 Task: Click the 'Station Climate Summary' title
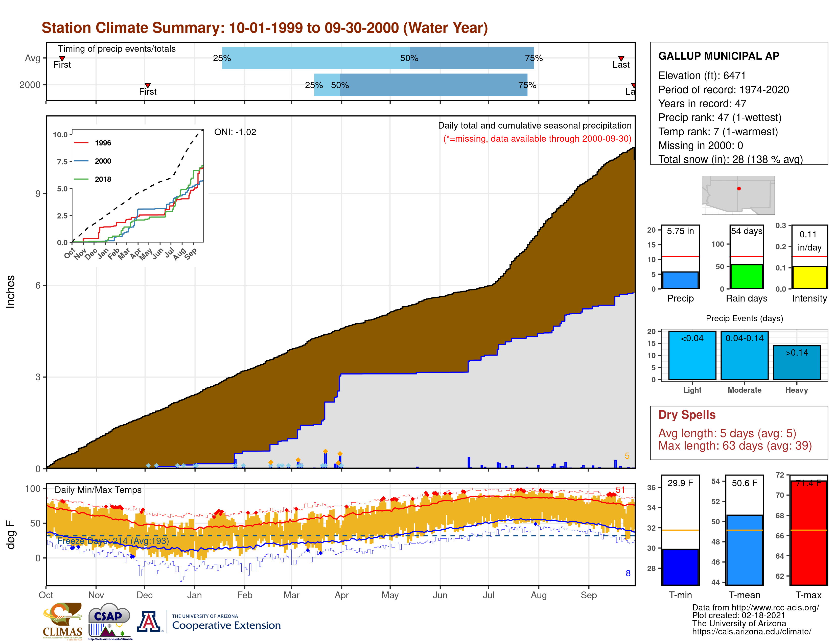265,28
